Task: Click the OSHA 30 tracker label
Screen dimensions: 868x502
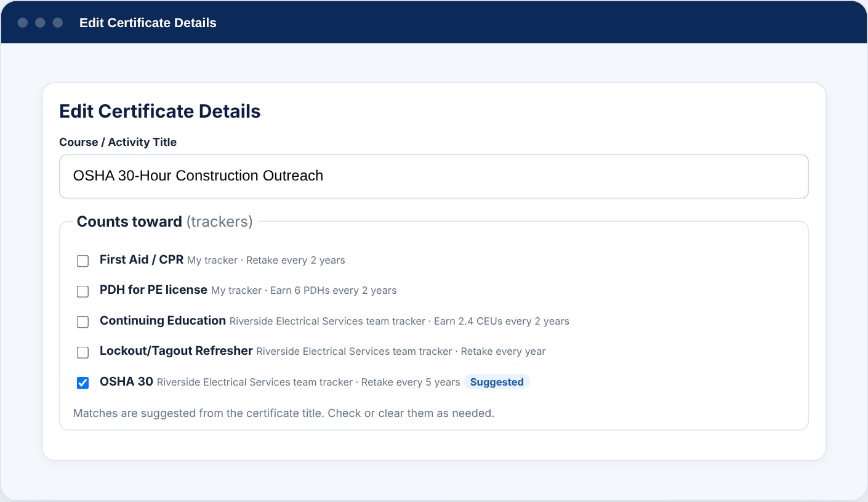Action: pyautogui.click(x=126, y=381)
